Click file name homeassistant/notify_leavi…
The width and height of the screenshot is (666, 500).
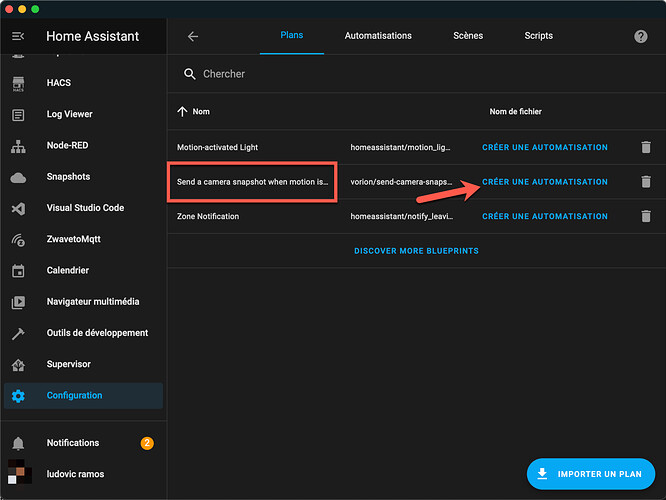click(401, 216)
